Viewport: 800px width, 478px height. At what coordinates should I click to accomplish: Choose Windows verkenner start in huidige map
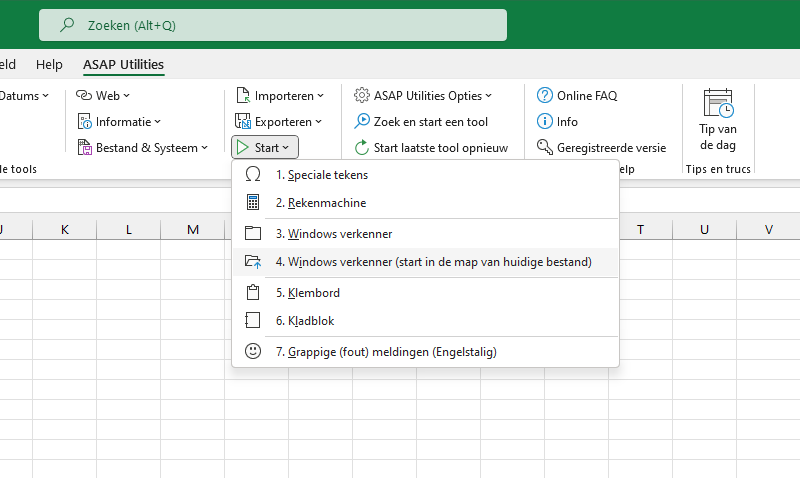pos(426,262)
